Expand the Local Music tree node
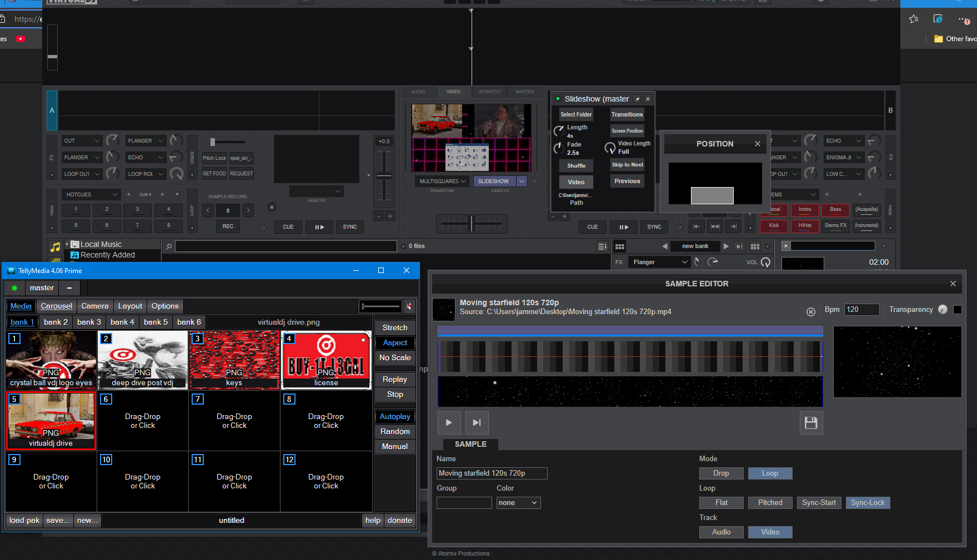Viewport: 977px width, 560px height. point(67,244)
